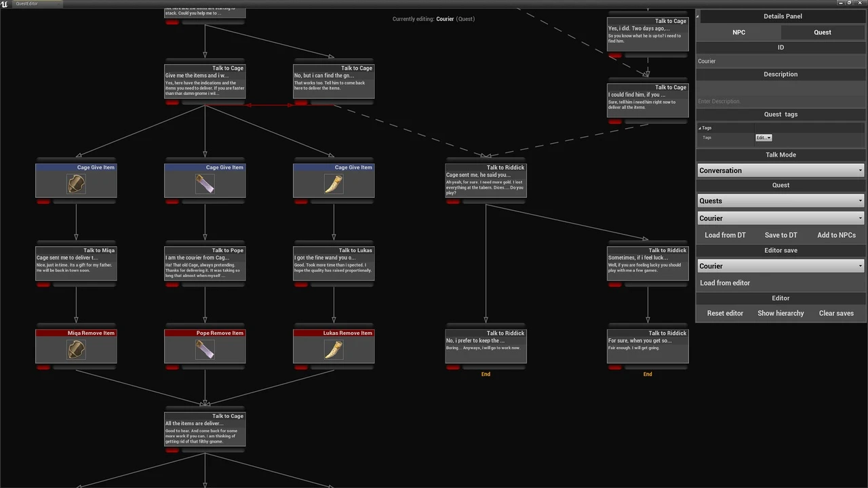This screenshot has width=868, height=488.
Task: Click the purple scroll icon in Cage Give Item node
Action: pos(205,184)
